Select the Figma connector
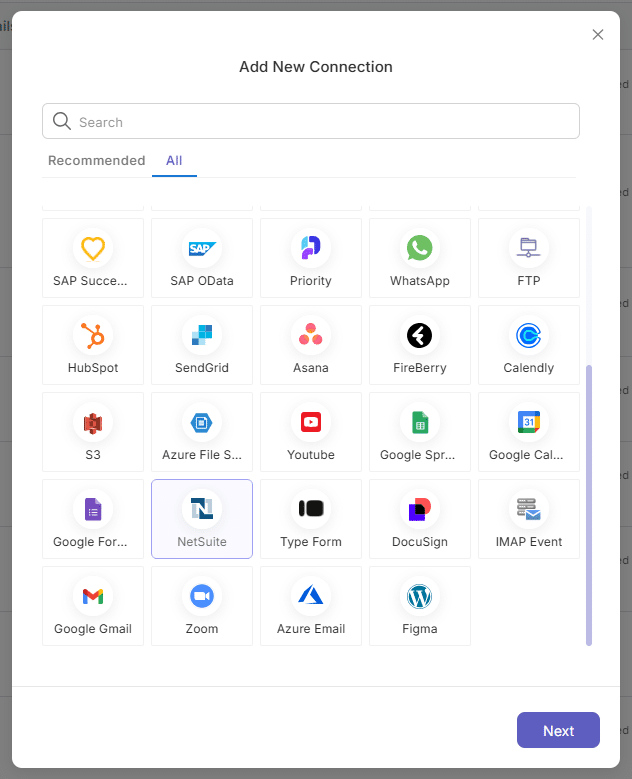This screenshot has width=632, height=779. (x=420, y=606)
